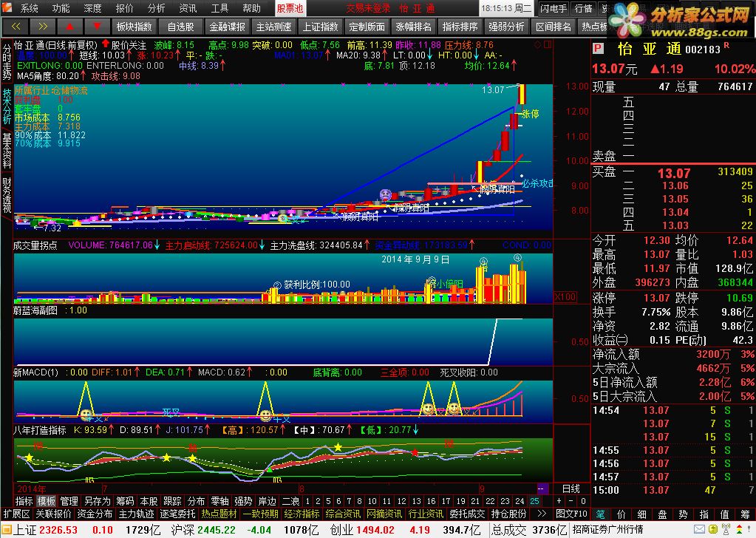This screenshot has width=756, height=538.
Task: Click the red up-arrow before 股价关注
Action: [x=106, y=44]
